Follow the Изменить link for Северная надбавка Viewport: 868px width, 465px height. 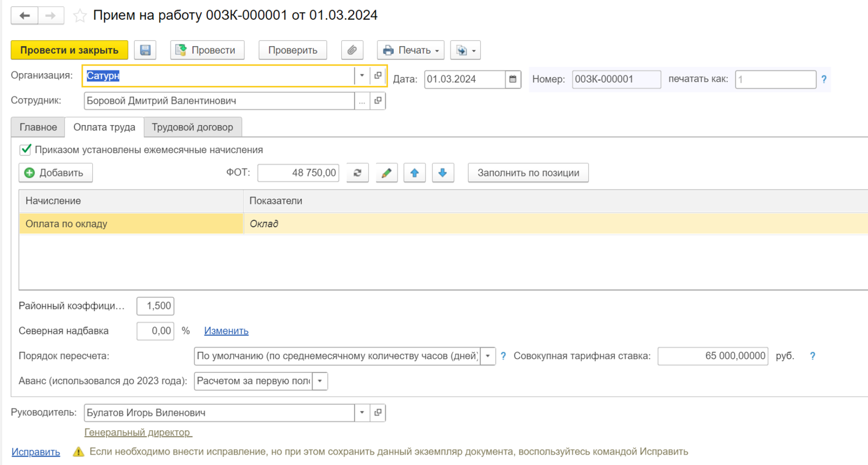point(226,331)
